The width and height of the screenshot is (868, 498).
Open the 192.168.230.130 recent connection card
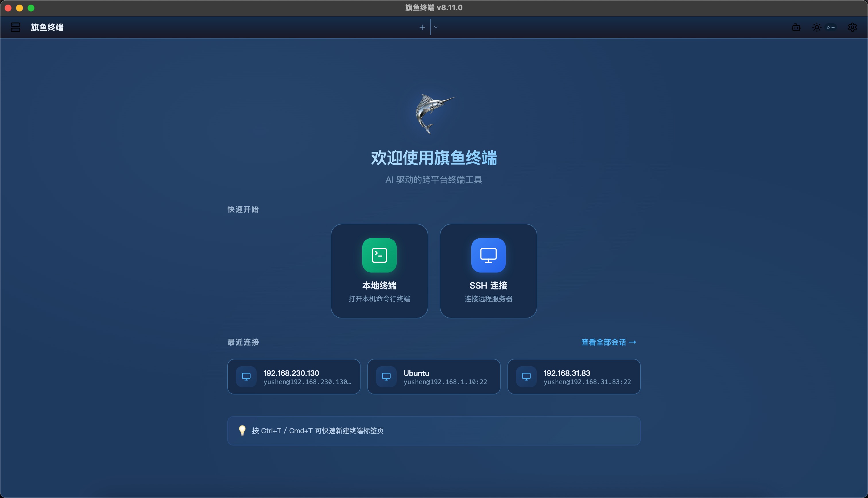pos(294,376)
